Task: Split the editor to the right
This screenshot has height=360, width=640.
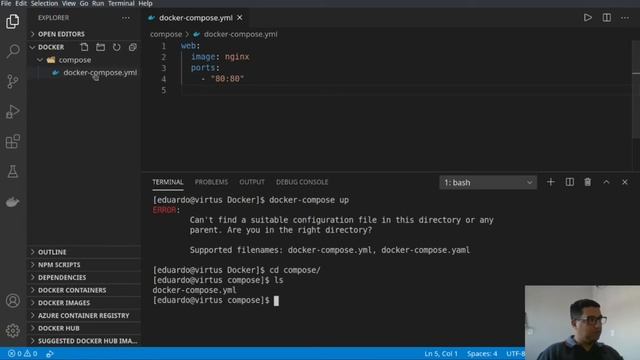Action: pyautogui.click(x=607, y=18)
